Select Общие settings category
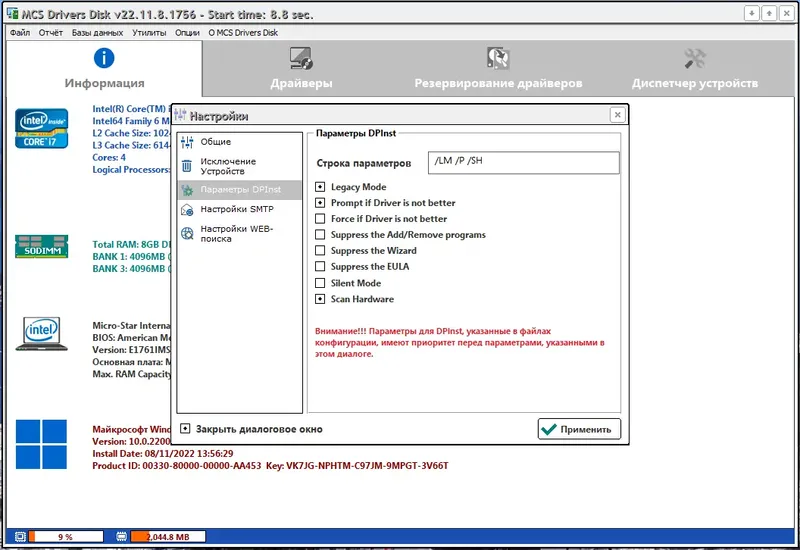 240,142
